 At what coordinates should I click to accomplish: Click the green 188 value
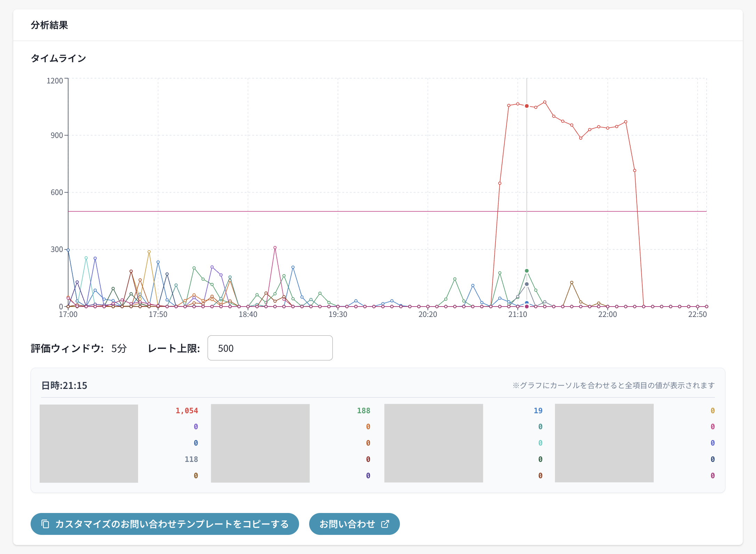[x=363, y=410]
